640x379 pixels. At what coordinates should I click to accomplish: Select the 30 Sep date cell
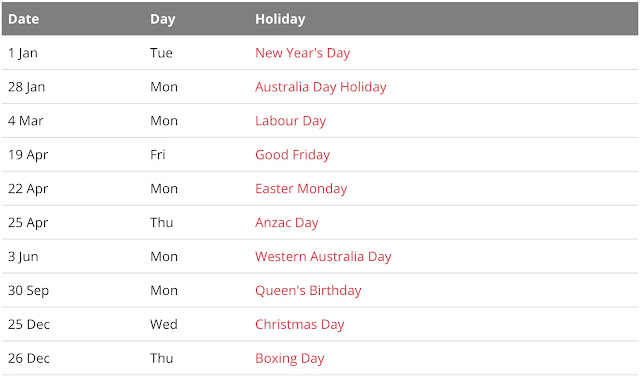[28, 290]
